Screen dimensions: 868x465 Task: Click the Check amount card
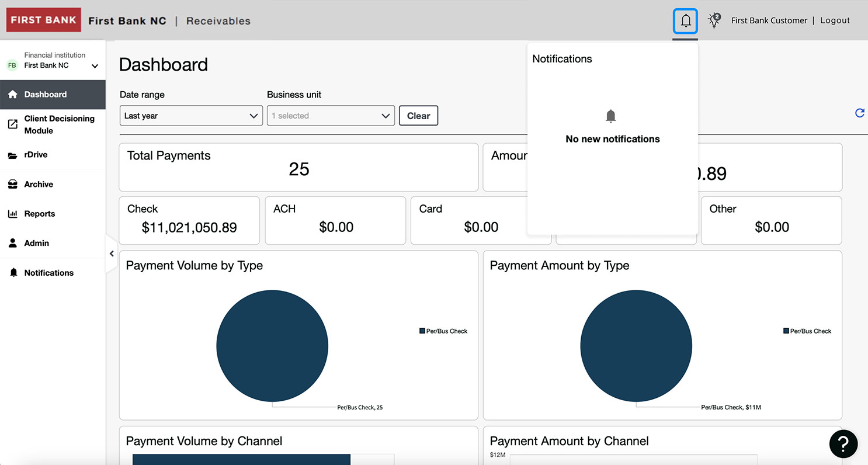pyautogui.click(x=189, y=220)
